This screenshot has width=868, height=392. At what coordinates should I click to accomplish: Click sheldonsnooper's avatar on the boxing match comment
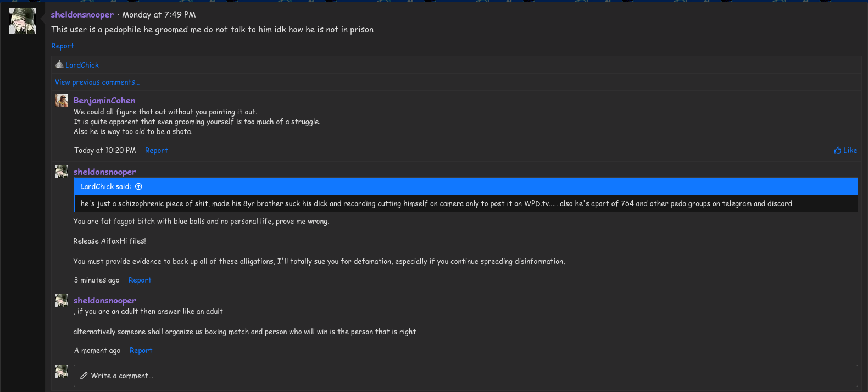[62, 300]
